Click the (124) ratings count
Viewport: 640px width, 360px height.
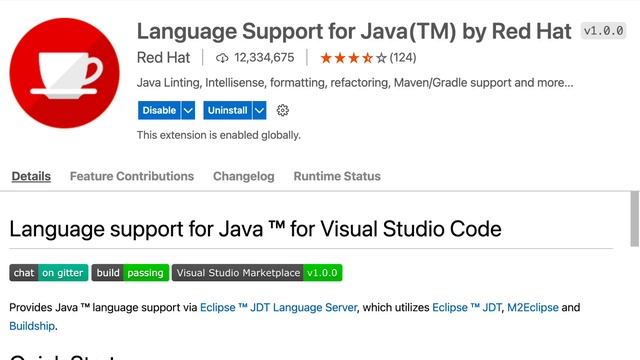(403, 58)
